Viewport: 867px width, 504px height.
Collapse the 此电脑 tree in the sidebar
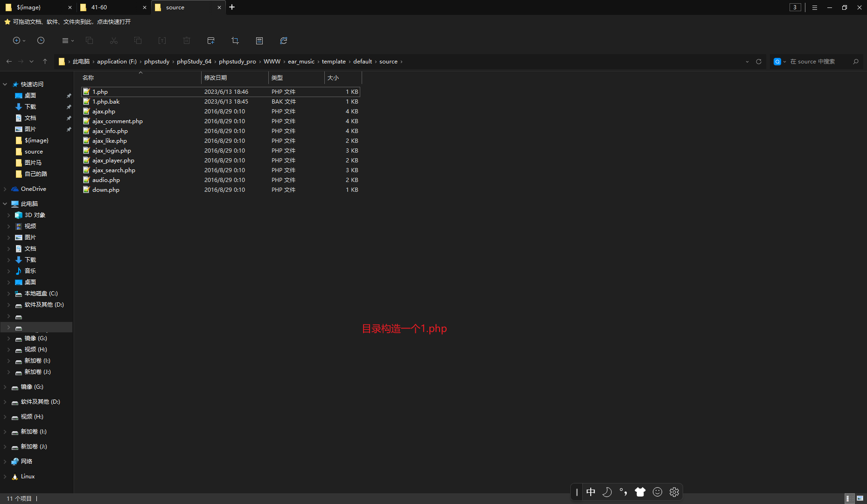5,203
